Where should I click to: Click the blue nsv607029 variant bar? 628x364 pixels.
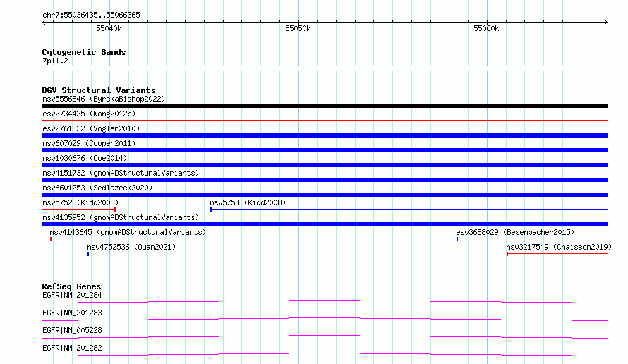coord(325,150)
